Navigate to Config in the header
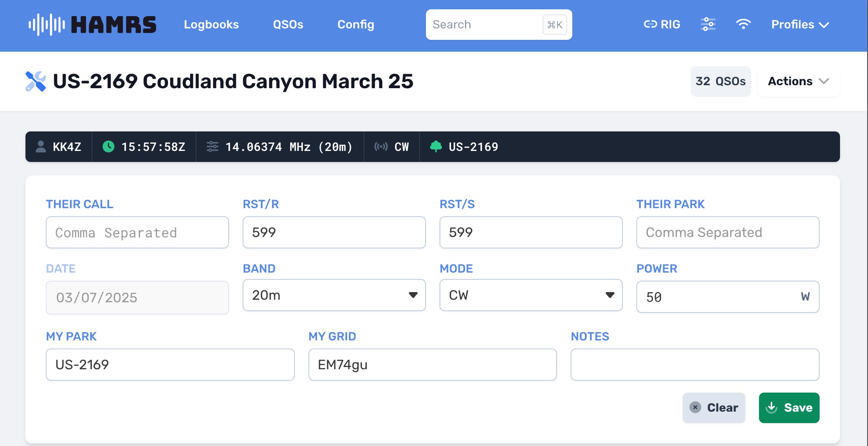The image size is (868, 446). coord(356,25)
